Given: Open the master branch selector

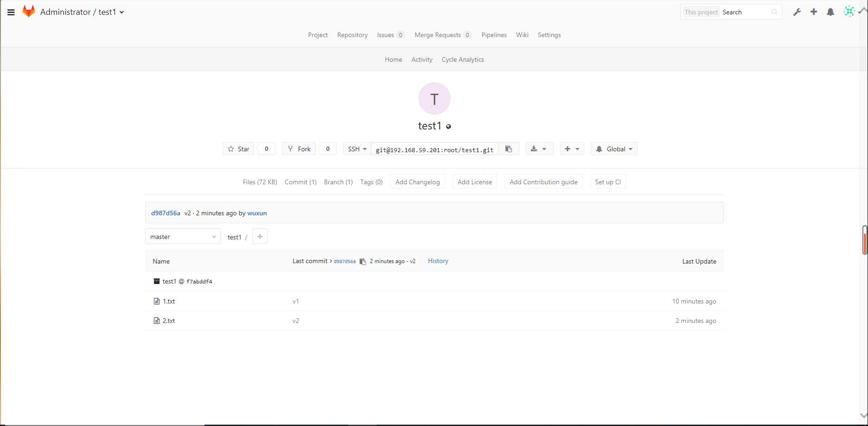Looking at the screenshot, I should [183, 237].
